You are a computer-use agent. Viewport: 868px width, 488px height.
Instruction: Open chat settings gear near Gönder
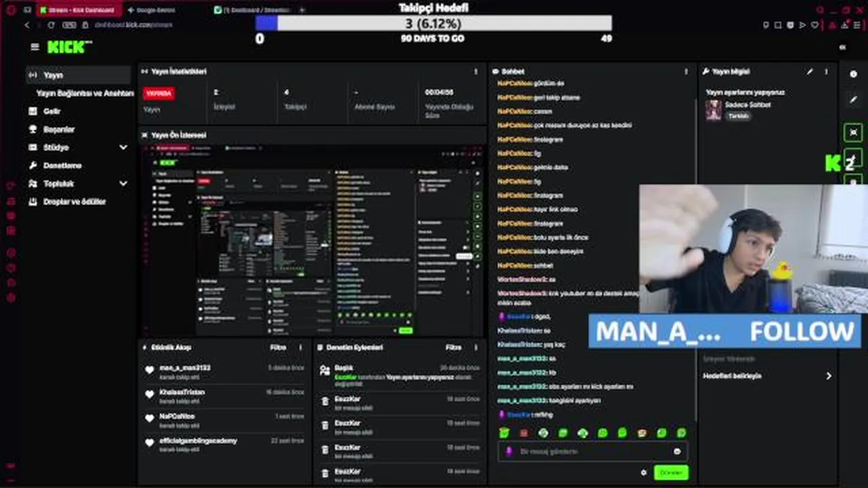644,472
